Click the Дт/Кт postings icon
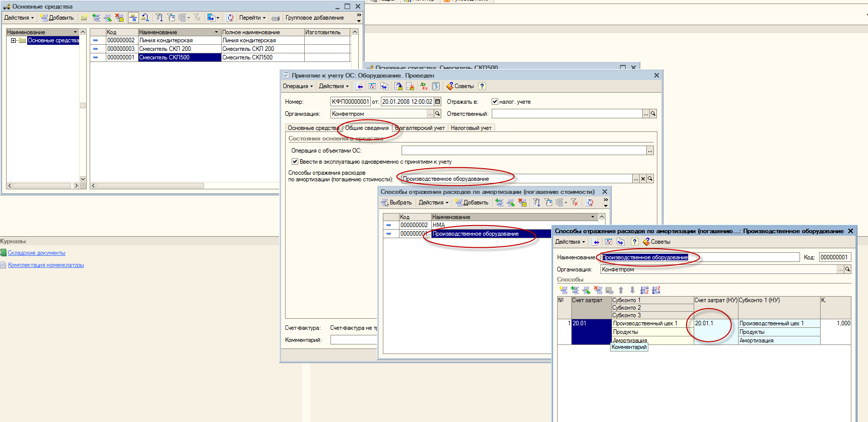The height and width of the screenshot is (422, 868). [x=424, y=86]
